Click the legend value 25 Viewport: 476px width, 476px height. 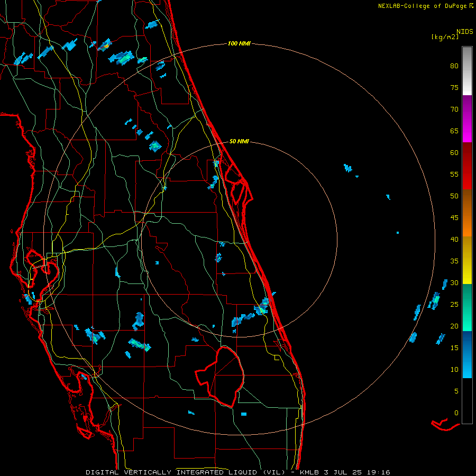coord(454,305)
